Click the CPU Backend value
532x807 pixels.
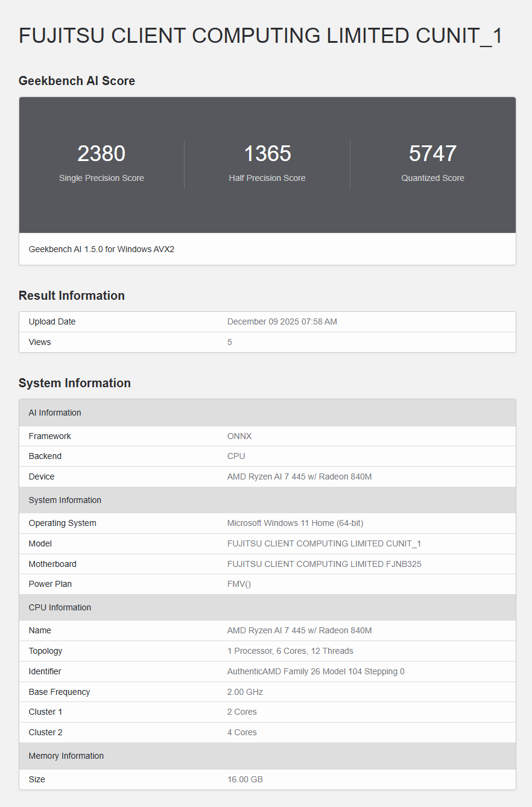tap(235, 456)
